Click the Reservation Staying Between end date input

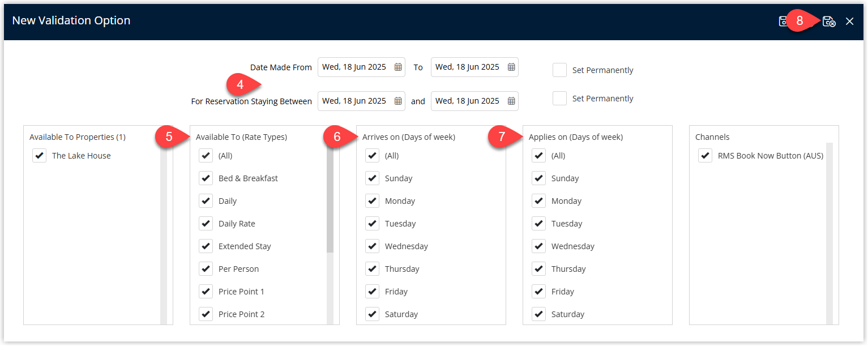point(474,101)
